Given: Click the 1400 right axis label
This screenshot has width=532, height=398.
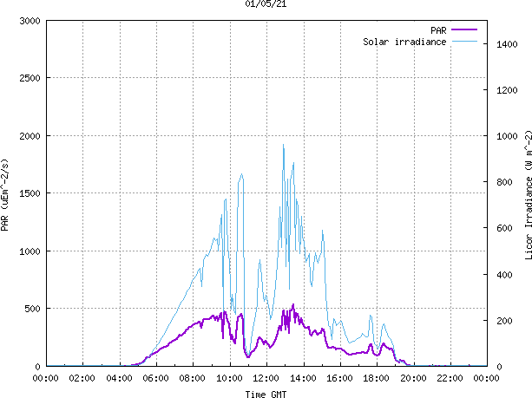Looking at the screenshot, I should (507, 44).
